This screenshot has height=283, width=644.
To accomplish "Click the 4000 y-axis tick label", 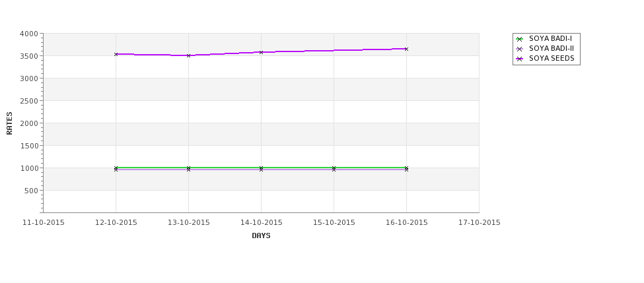I will pyautogui.click(x=29, y=34).
